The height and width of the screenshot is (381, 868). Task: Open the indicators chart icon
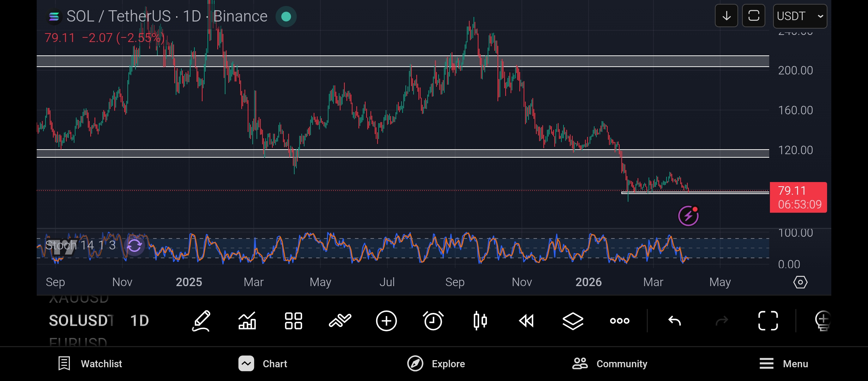[x=247, y=321]
